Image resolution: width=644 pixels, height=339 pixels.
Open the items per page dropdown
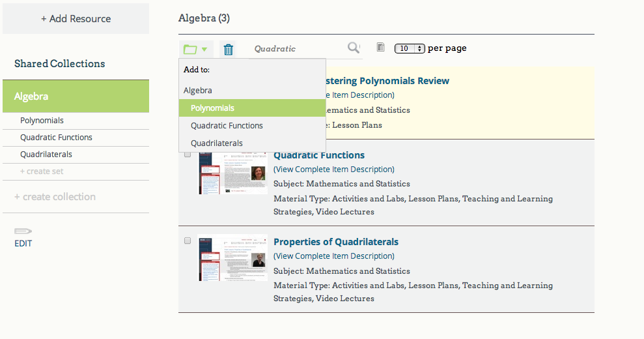tap(410, 48)
